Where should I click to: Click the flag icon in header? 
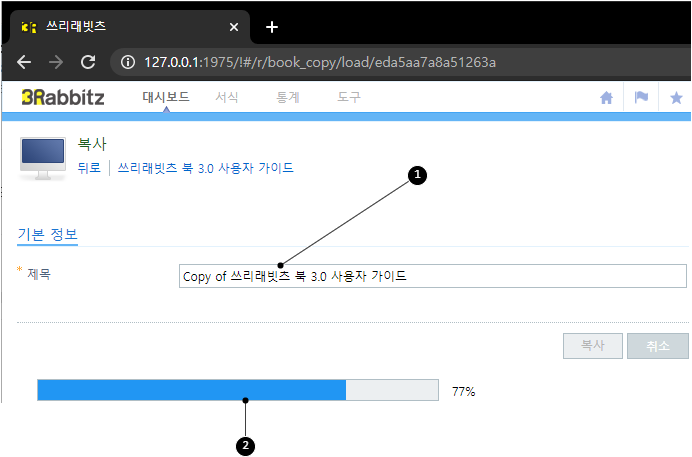[x=641, y=97]
